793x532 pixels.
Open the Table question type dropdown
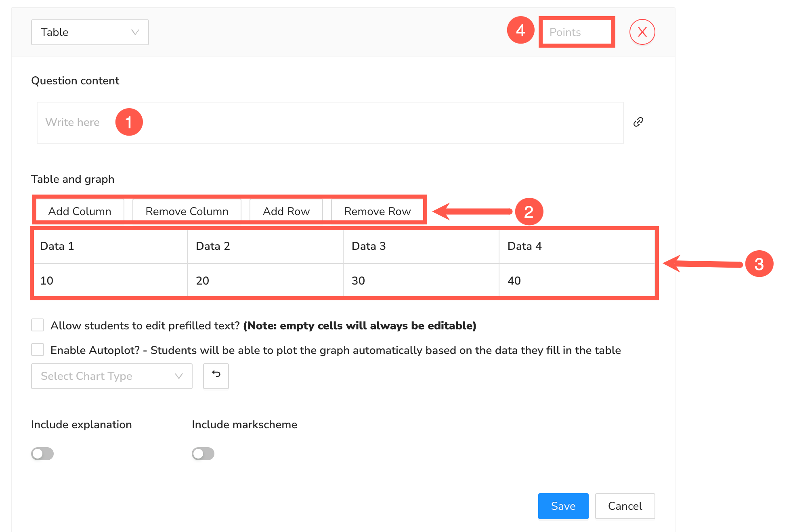pos(90,32)
